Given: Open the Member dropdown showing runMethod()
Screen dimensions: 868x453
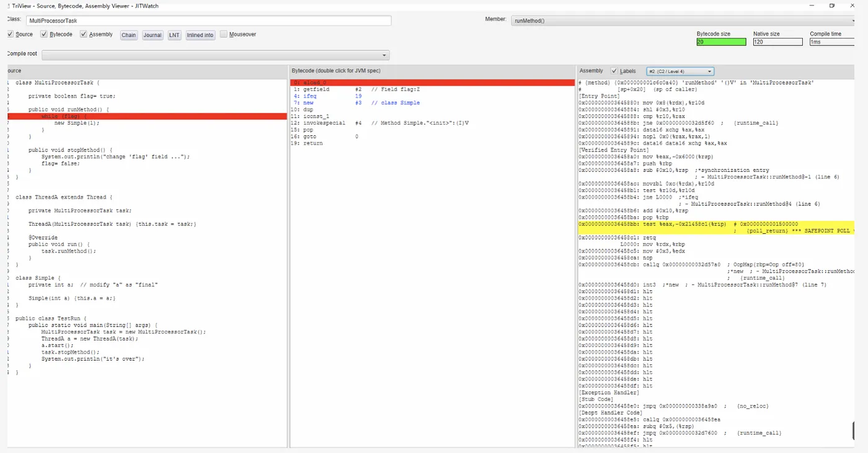Looking at the screenshot, I should (x=683, y=20).
